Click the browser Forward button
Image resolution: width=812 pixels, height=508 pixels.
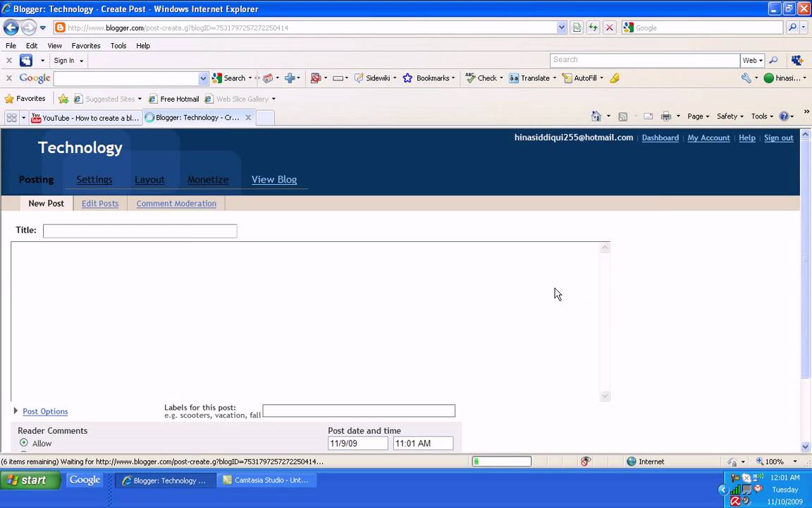tap(28, 28)
